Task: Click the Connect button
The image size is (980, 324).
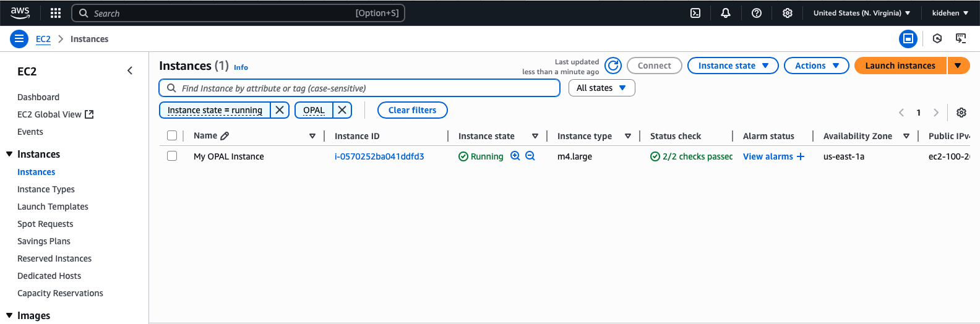Action: tap(655, 66)
